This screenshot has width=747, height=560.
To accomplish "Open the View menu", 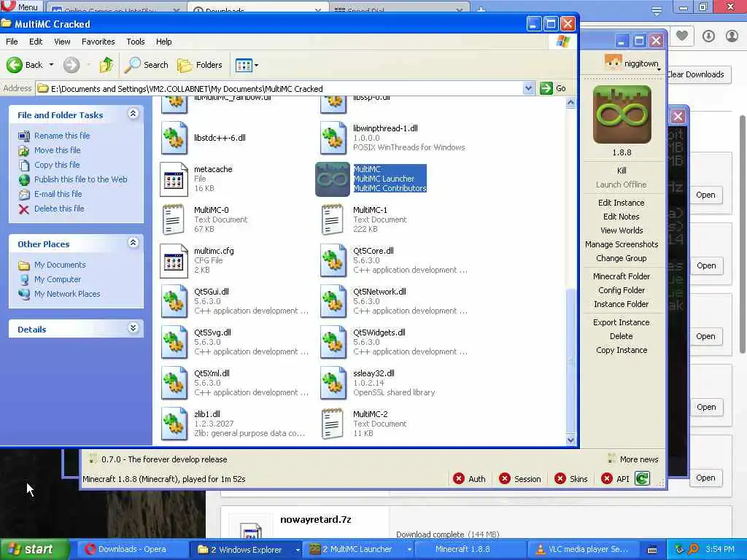I will click(63, 42).
